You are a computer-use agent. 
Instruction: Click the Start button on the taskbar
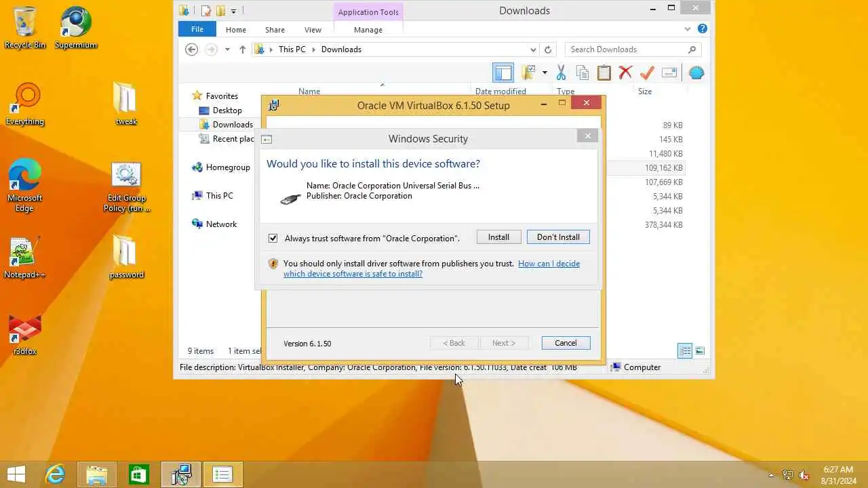click(x=16, y=474)
